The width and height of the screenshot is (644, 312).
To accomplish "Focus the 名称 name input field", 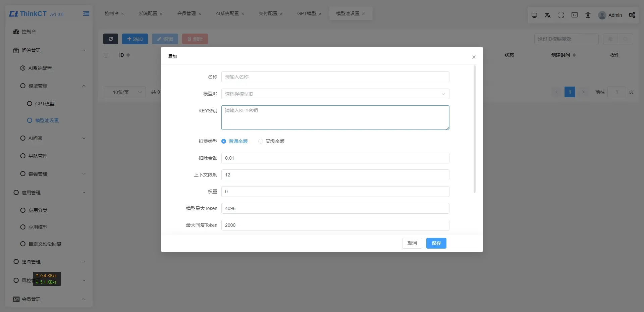I will [x=335, y=77].
